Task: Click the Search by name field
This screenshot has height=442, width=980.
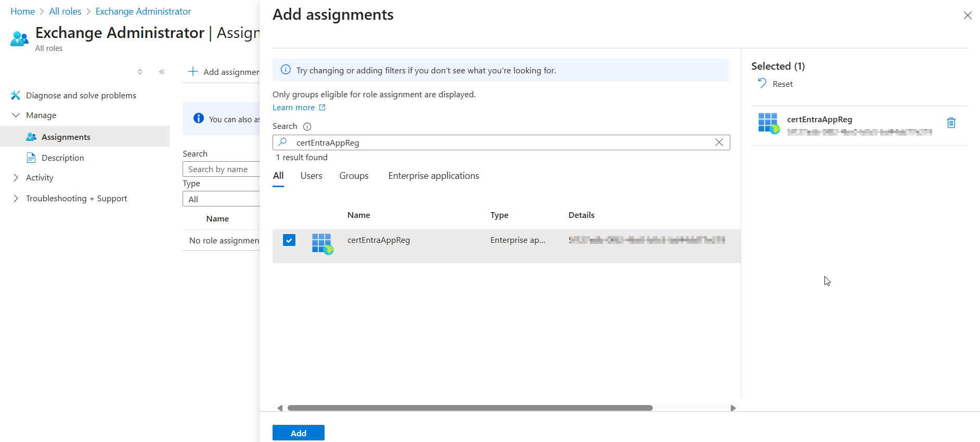Action: tap(222, 170)
